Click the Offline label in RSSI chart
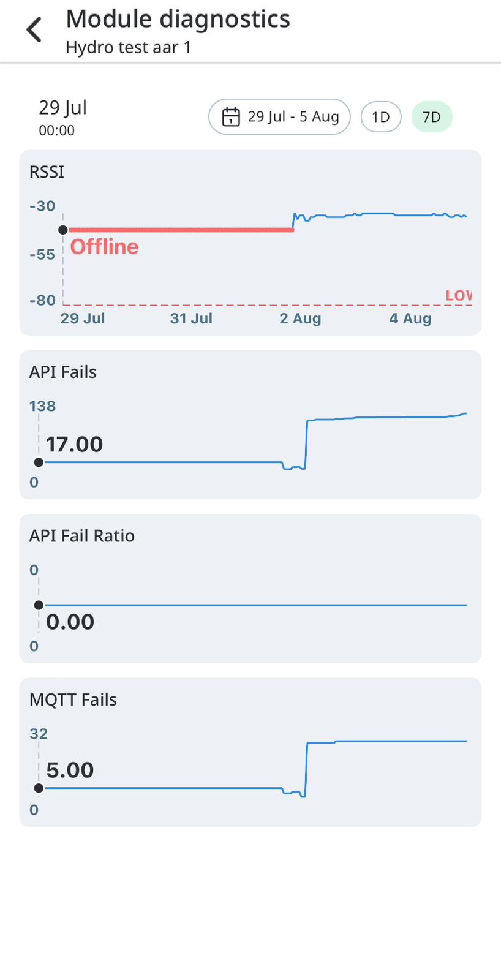Viewport: 501px width, 980px height. coord(104,247)
